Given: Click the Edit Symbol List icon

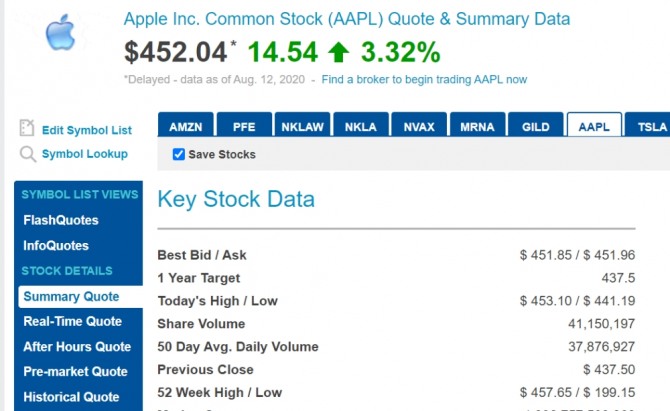Looking at the screenshot, I should tap(27, 129).
